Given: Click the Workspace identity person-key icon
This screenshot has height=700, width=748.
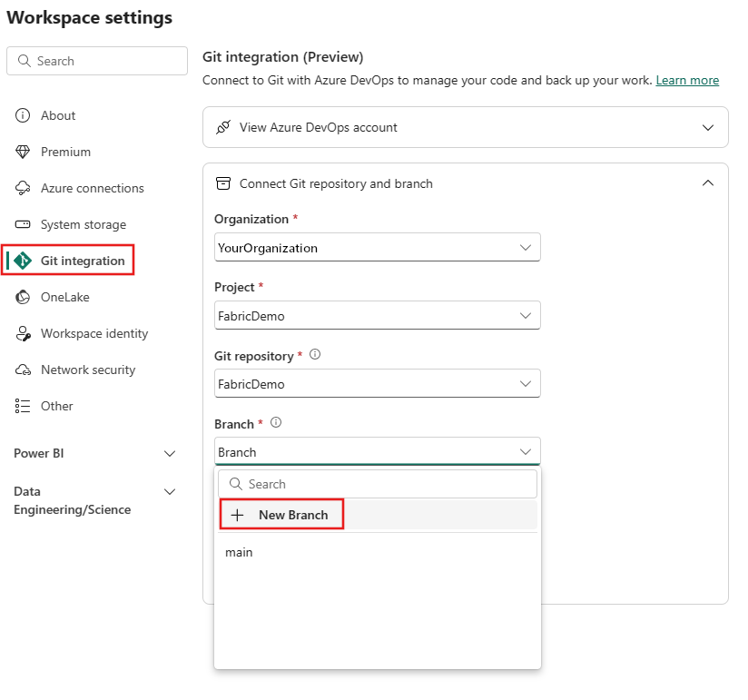Looking at the screenshot, I should coord(23,333).
